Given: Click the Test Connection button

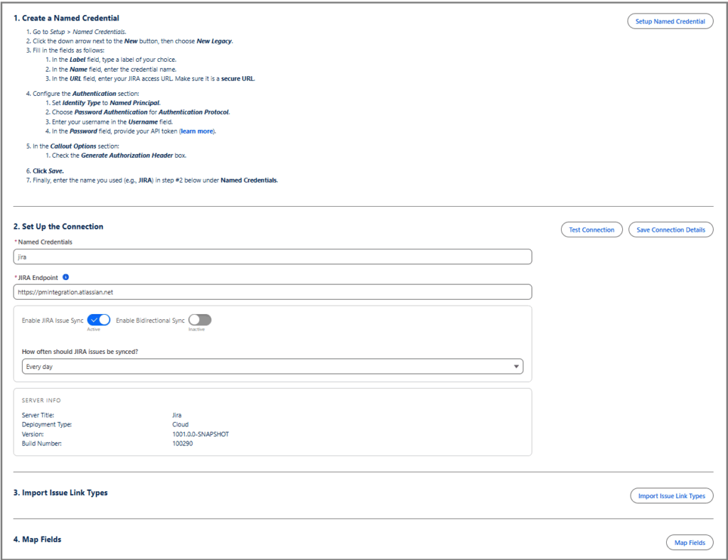Looking at the screenshot, I should click(592, 230).
